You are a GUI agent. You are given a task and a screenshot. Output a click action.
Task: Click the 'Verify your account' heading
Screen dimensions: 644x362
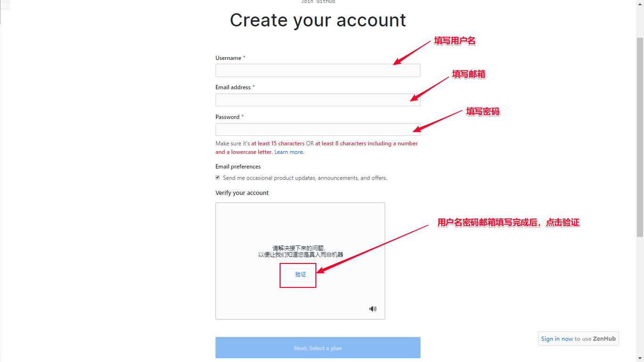pyautogui.click(x=242, y=193)
